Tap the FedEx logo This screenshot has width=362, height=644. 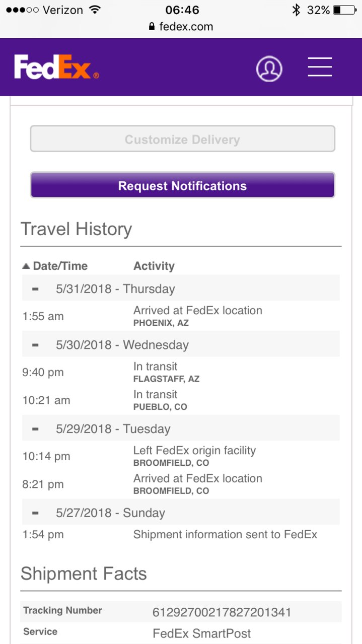coord(56,67)
